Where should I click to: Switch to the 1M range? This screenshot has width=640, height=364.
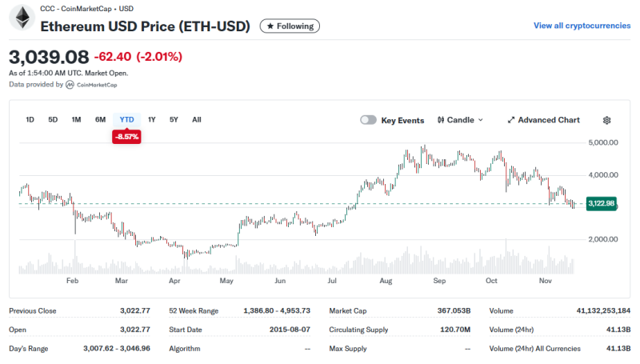click(76, 119)
